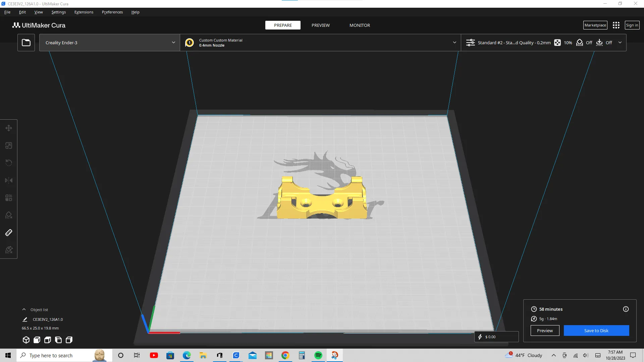Switch to the top view icon
This screenshot has width=644, height=362.
point(48,340)
